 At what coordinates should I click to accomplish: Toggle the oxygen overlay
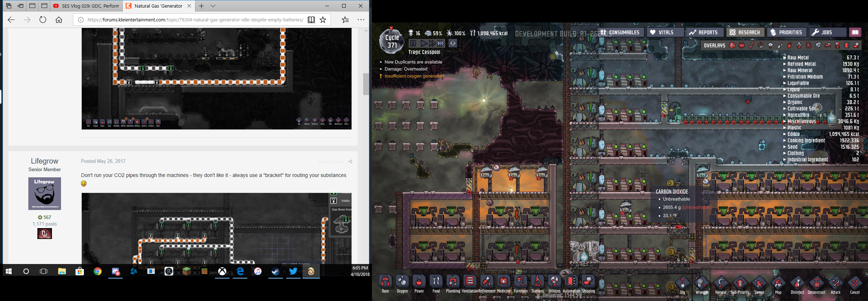coord(732,45)
